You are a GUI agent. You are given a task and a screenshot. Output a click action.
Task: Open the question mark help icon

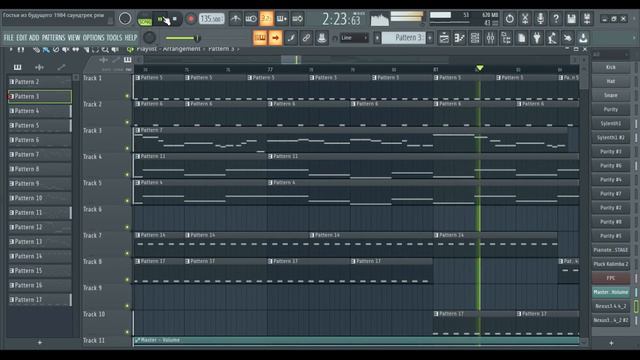click(556, 19)
